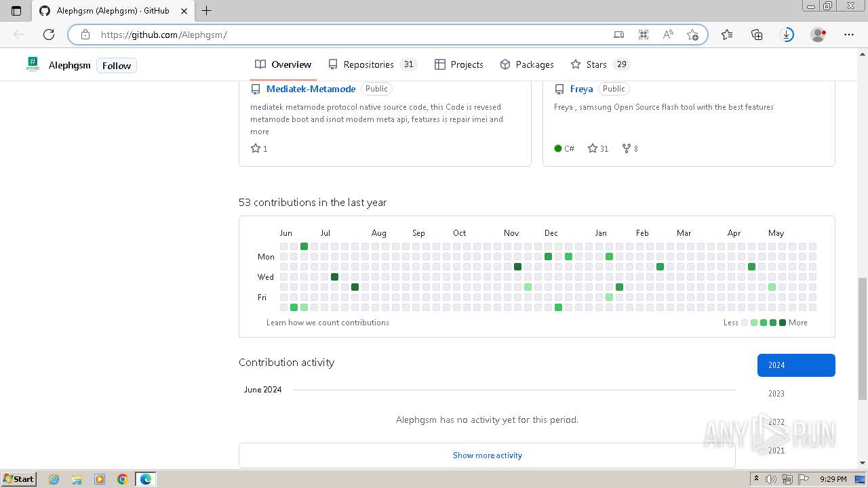This screenshot has width=868, height=488.
Task: View the Stars tab
Action: [x=601, y=64]
